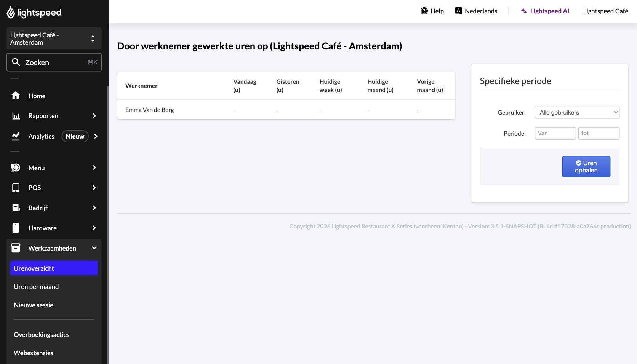Click the Bedrijf icon in sidebar
Viewport: 637px width, 364px height.
coord(16,208)
